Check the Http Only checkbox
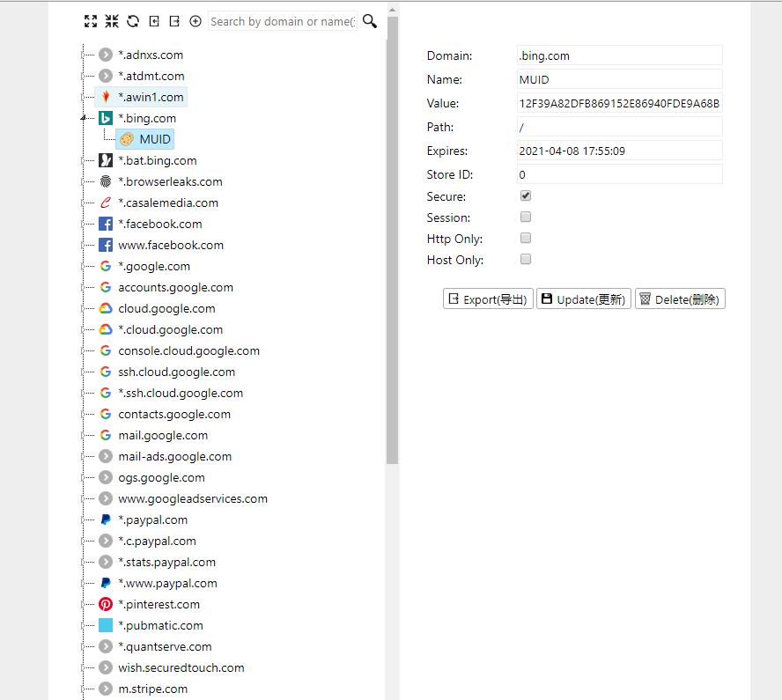This screenshot has height=700, width=782. pos(526,238)
